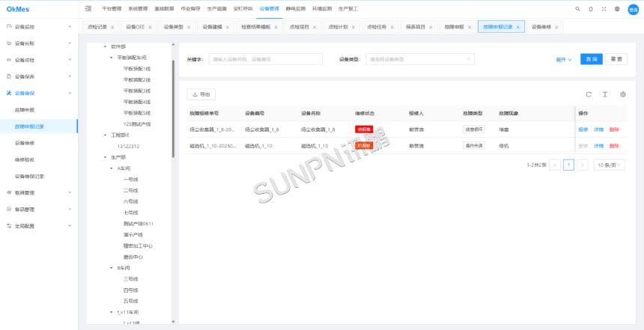Open the table column settings gear icon
The height and width of the screenshot is (330, 644).
(x=622, y=94)
